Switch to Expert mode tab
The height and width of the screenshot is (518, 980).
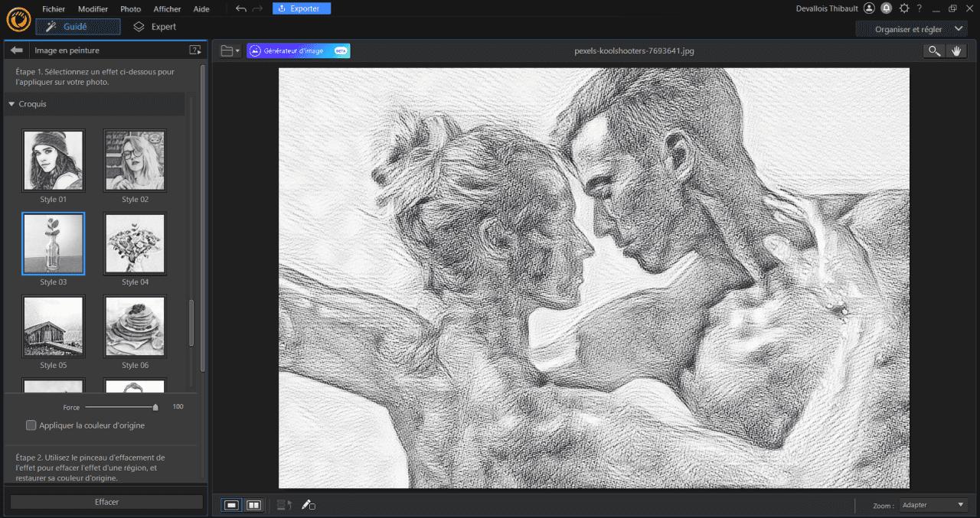click(155, 25)
